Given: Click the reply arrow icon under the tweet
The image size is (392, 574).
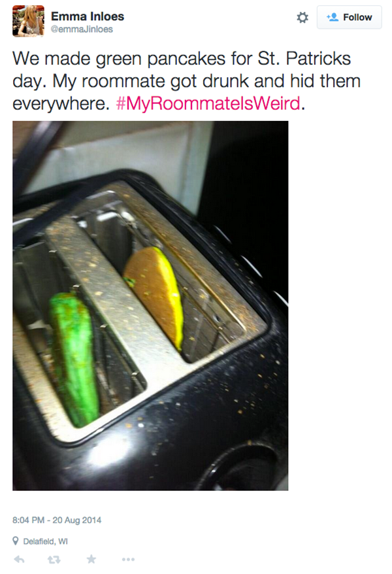Looking at the screenshot, I should pos(19,559).
